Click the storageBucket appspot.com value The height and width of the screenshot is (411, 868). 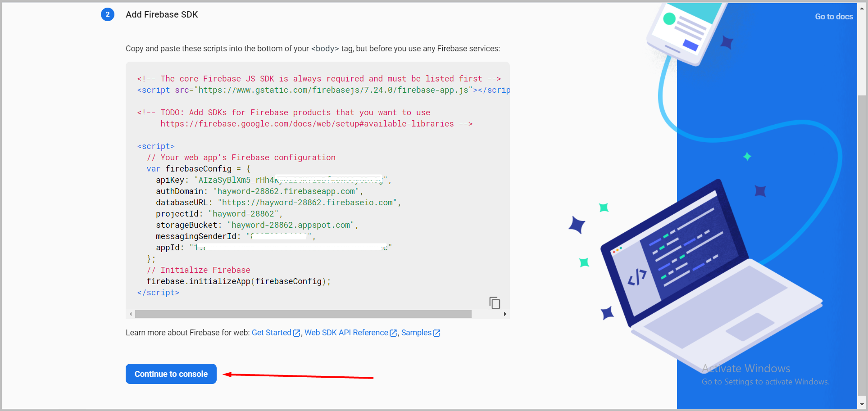(x=291, y=225)
